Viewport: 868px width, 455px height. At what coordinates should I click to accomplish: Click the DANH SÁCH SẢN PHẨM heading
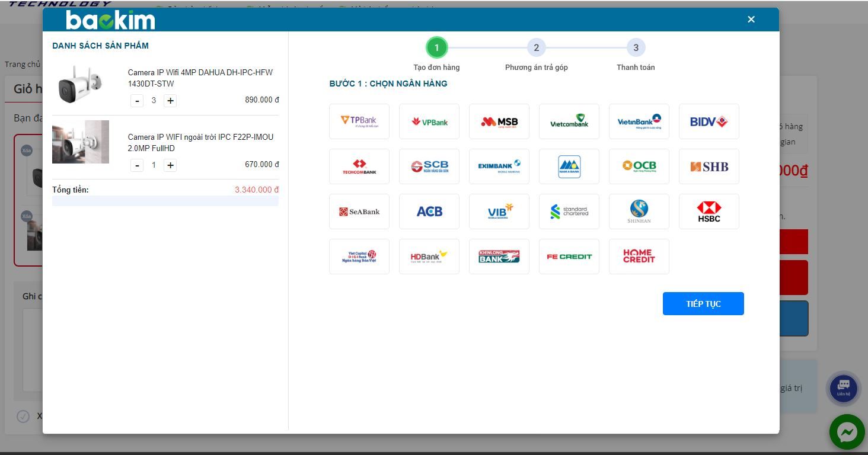coord(100,46)
